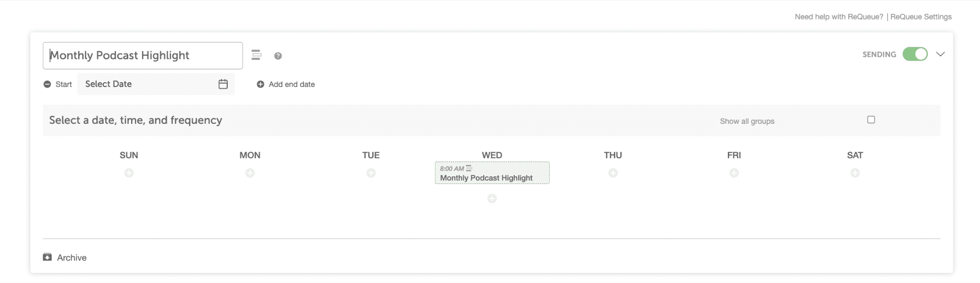The image size is (980, 283).
Task: Add another Wednesday slot below the 8:00 AM entry
Action: point(492,198)
